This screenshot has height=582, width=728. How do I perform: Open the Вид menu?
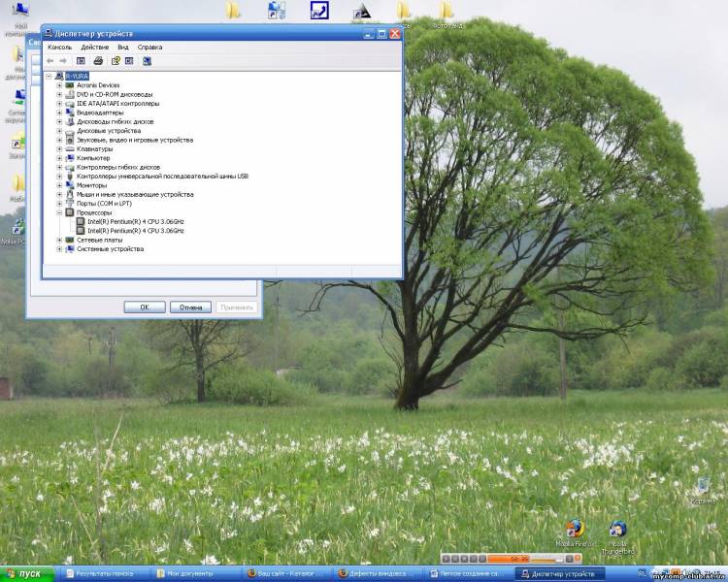click(123, 48)
